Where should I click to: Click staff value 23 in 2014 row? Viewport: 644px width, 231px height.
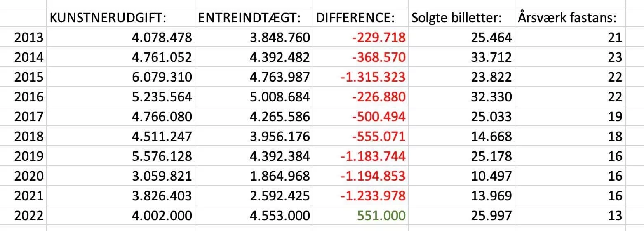(615, 57)
